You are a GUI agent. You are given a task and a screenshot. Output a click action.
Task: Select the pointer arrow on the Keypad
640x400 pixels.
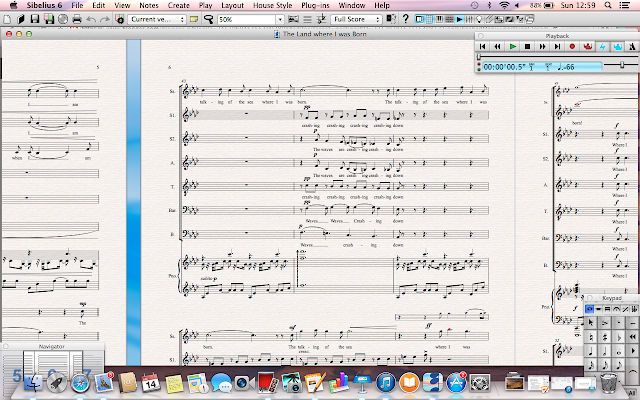[590, 322]
